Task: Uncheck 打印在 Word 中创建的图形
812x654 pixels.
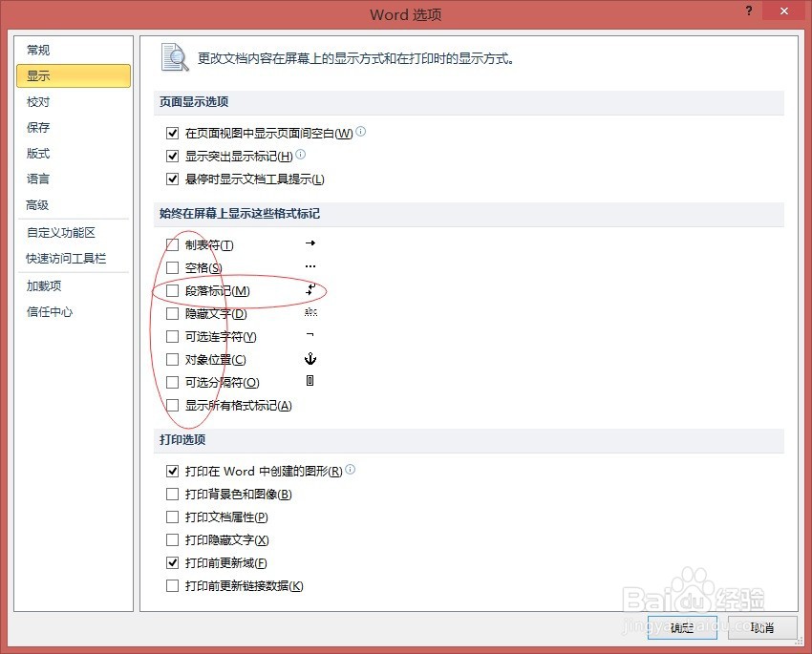Action: pos(173,471)
